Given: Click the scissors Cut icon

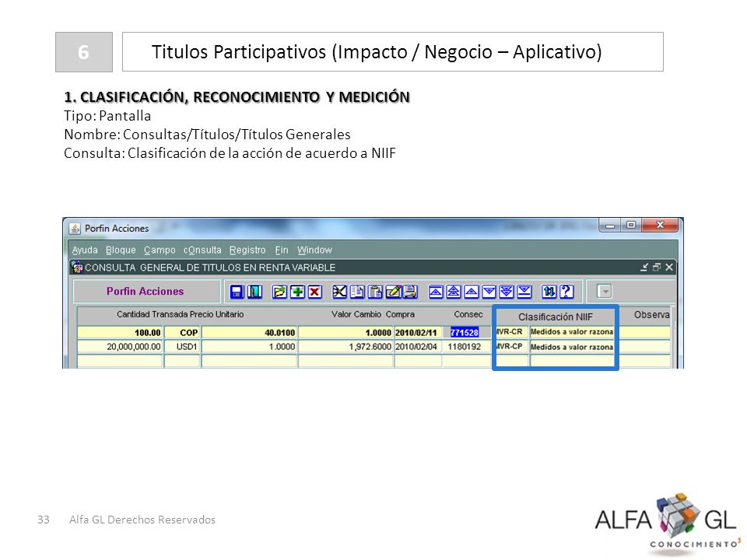Looking at the screenshot, I should click(x=339, y=292).
